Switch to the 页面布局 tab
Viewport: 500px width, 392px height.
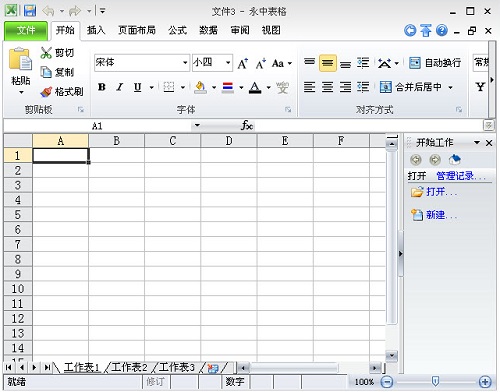click(x=137, y=30)
